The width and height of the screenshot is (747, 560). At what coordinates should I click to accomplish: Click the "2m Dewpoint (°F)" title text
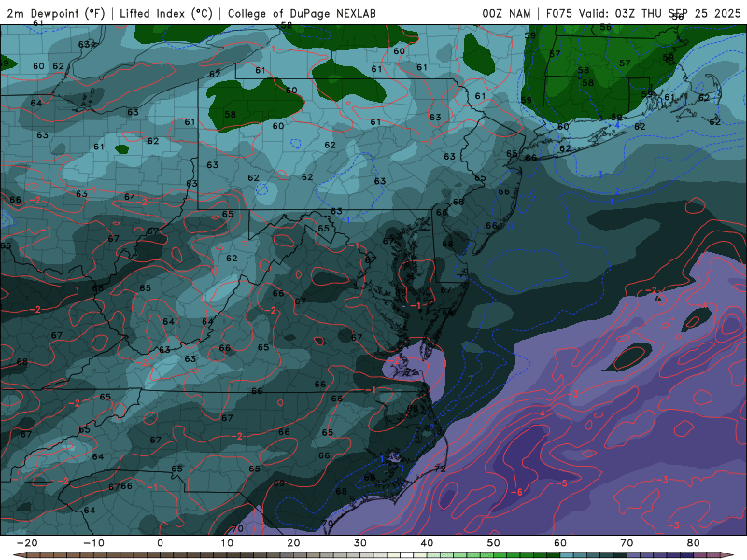point(56,14)
